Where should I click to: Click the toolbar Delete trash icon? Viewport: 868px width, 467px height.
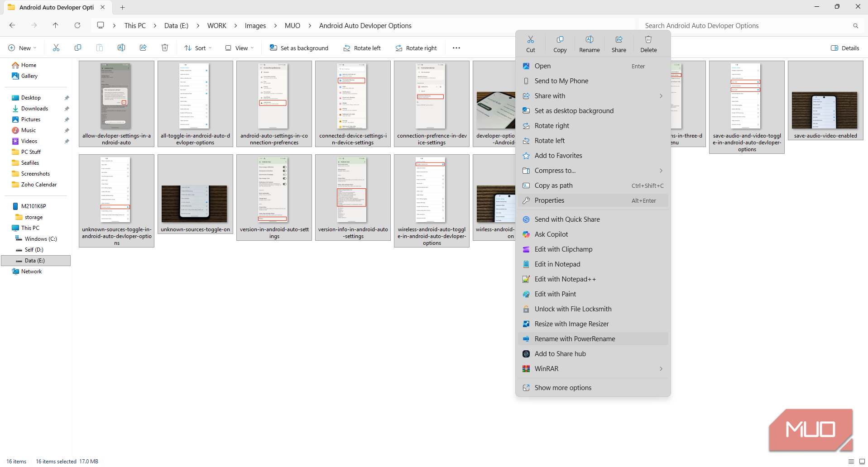[165, 48]
